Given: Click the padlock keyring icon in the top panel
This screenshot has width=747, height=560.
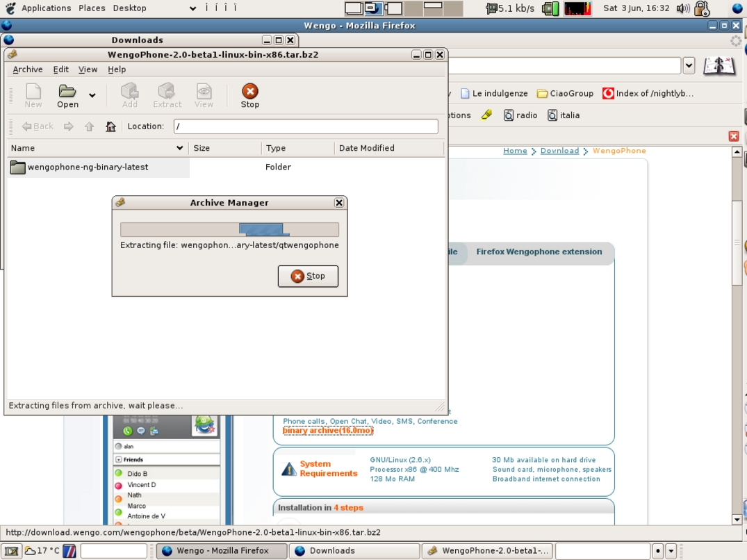Looking at the screenshot, I should 703,8.
